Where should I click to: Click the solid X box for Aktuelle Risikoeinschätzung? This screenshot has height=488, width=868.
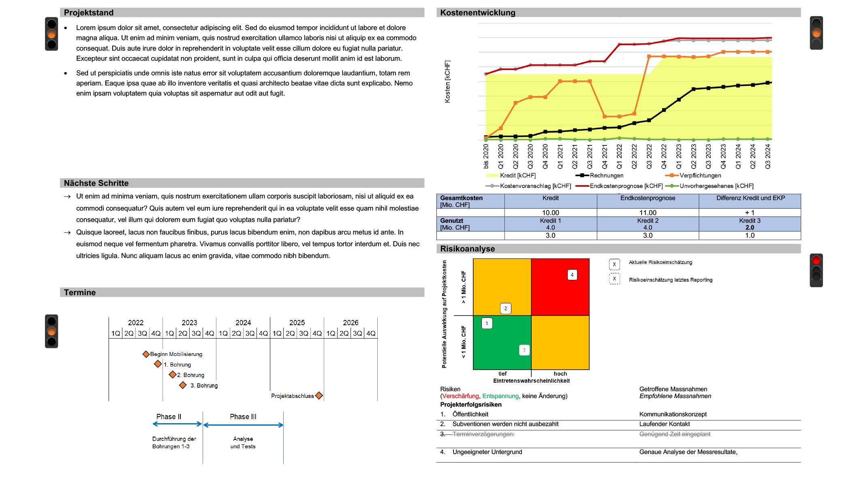(614, 264)
